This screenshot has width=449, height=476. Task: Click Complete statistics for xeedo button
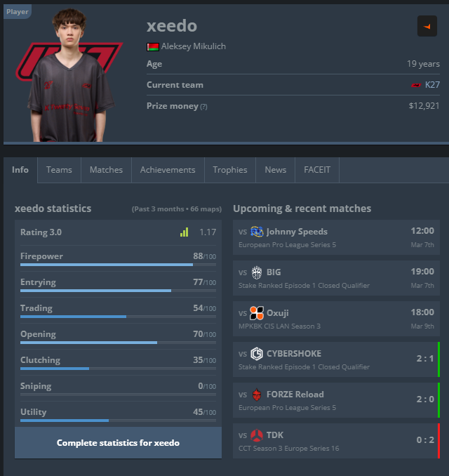point(118,442)
